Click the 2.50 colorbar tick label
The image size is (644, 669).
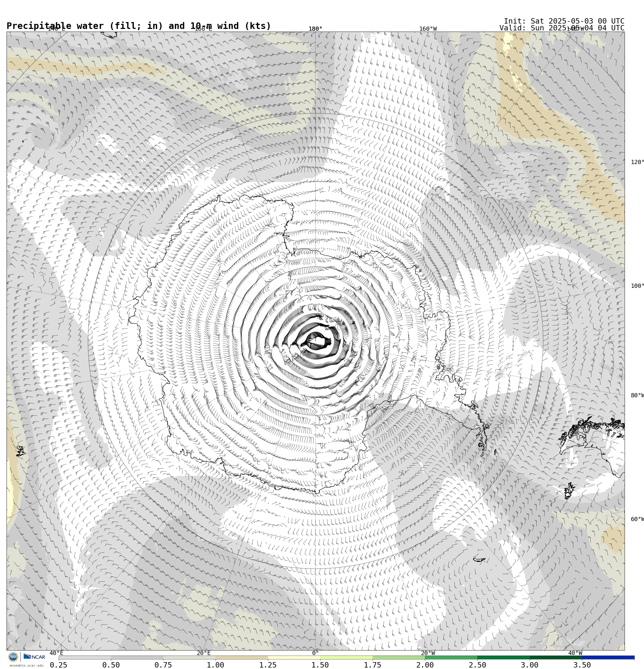coord(477,665)
